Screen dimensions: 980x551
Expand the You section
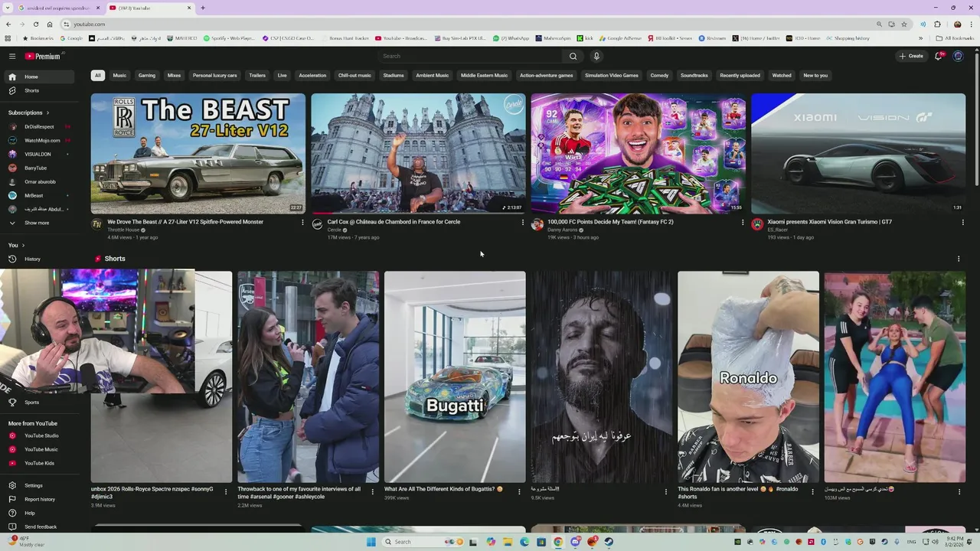point(17,245)
